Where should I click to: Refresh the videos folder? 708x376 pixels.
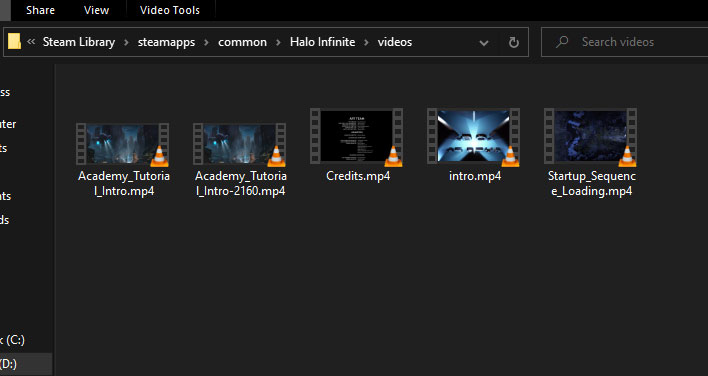point(513,42)
